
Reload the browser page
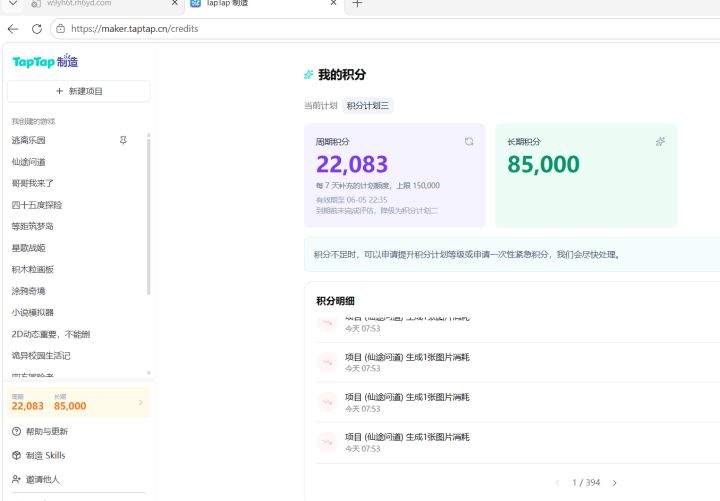tap(37, 29)
